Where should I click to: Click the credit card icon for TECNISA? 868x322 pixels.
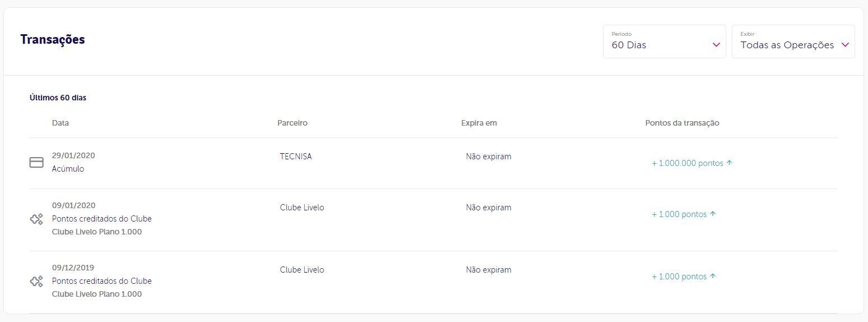pyautogui.click(x=36, y=163)
